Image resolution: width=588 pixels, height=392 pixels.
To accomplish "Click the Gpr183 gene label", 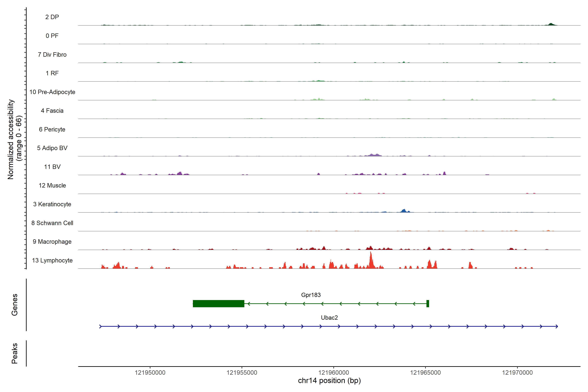I will pyautogui.click(x=311, y=295).
